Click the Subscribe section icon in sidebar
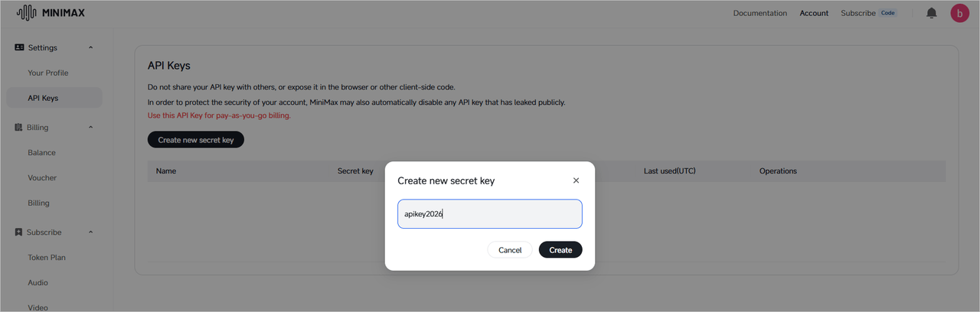This screenshot has height=312, width=980. pyautogui.click(x=19, y=232)
